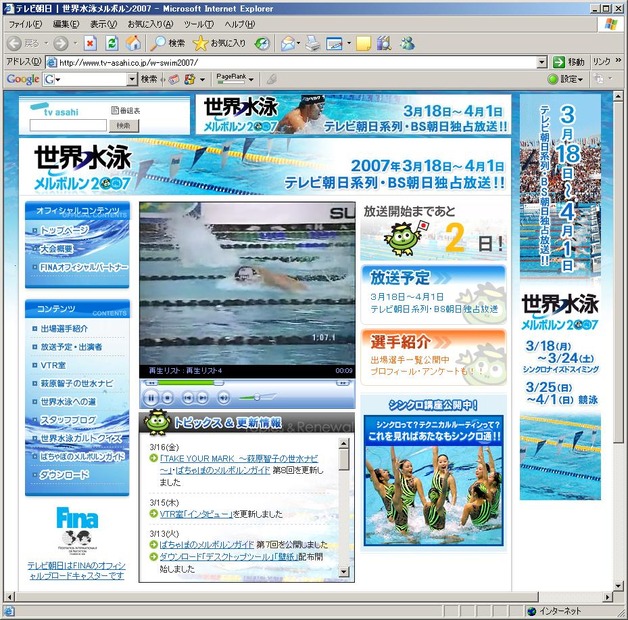This screenshot has width=628, height=620.
Task: Launch the Messenger icon in toolbar
Action: (407, 43)
